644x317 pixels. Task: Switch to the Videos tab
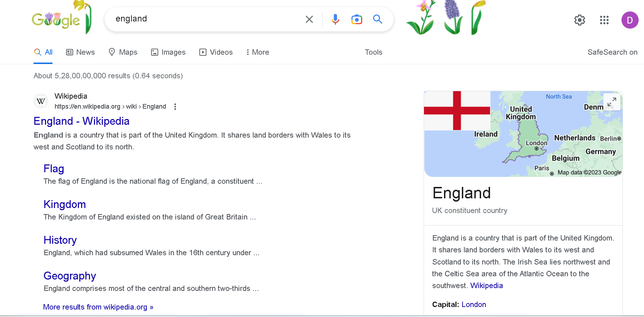216,52
